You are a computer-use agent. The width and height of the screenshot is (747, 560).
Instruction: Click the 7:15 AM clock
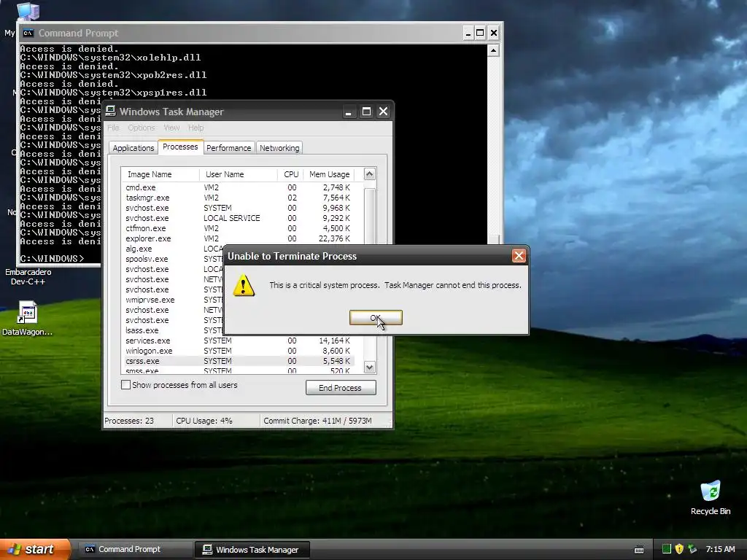coord(720,549)
